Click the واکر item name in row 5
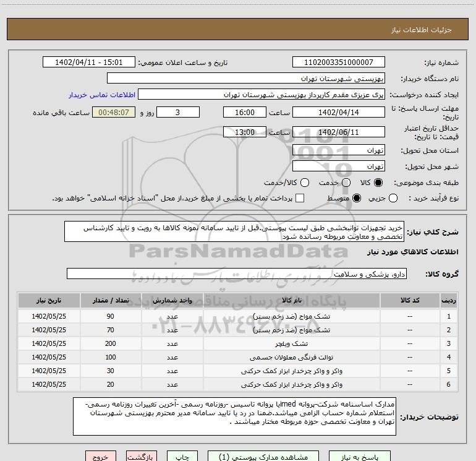Viewport: 476px width, 461px height. tap(291, 371)
